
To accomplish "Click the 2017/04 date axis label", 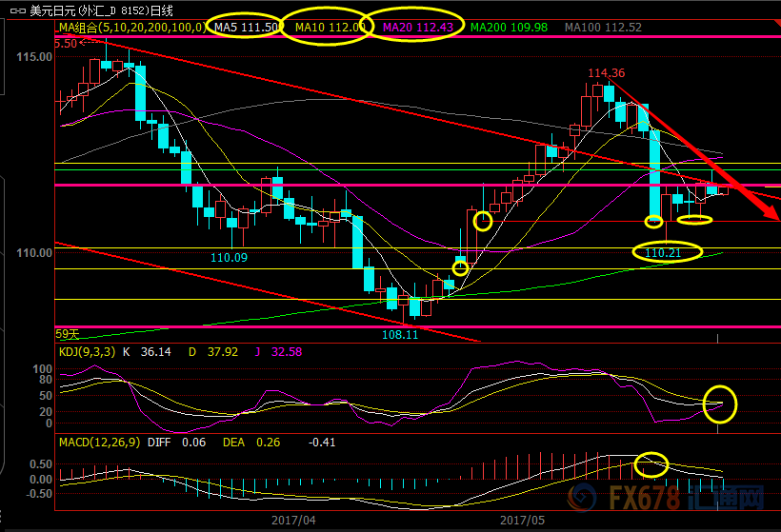I will click(293, 521).
